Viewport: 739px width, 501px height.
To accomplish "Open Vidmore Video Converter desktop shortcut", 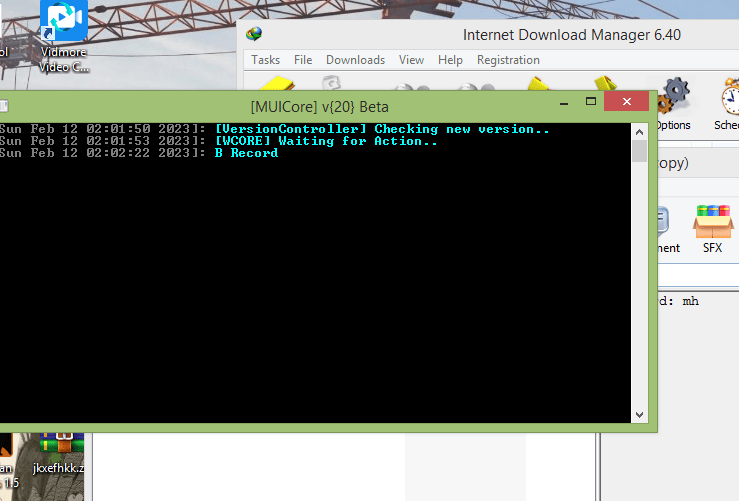I will [64, 37].
